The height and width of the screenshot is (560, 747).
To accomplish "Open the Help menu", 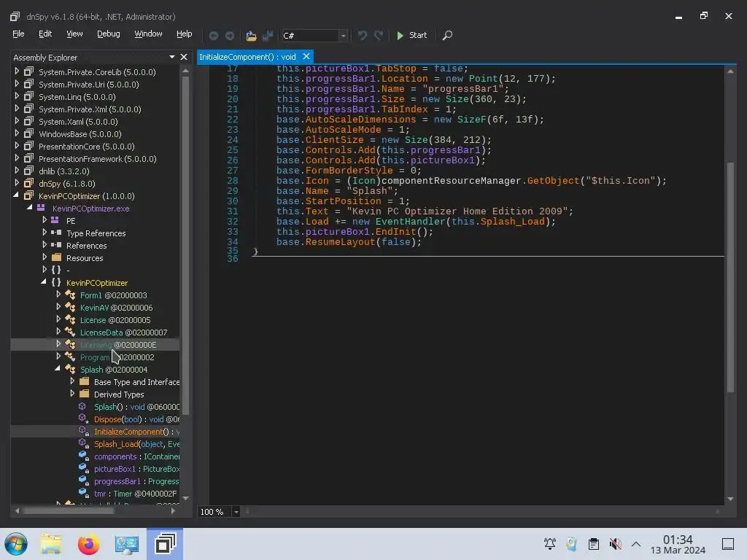I will tap(184, 34).
